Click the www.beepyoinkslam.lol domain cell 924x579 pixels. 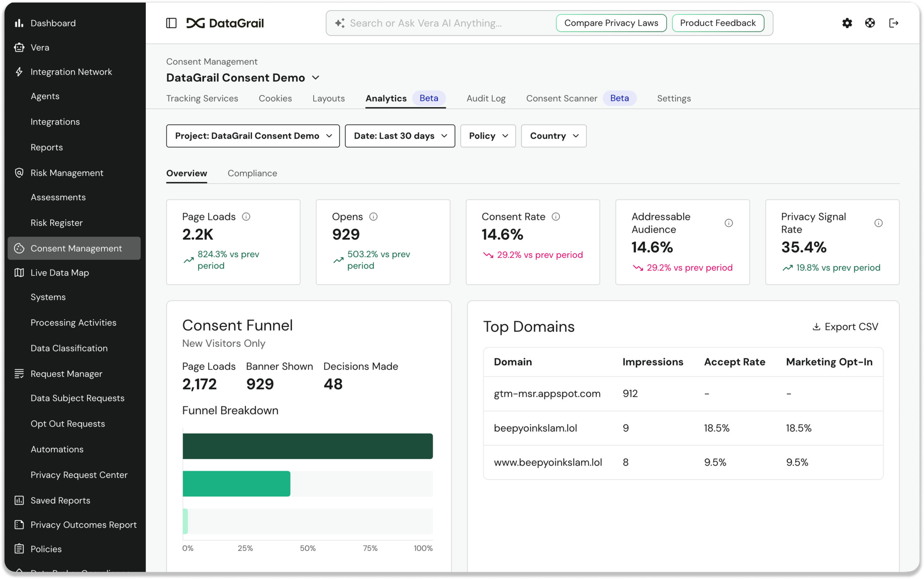pyautogui.click(x=548, y=462)
